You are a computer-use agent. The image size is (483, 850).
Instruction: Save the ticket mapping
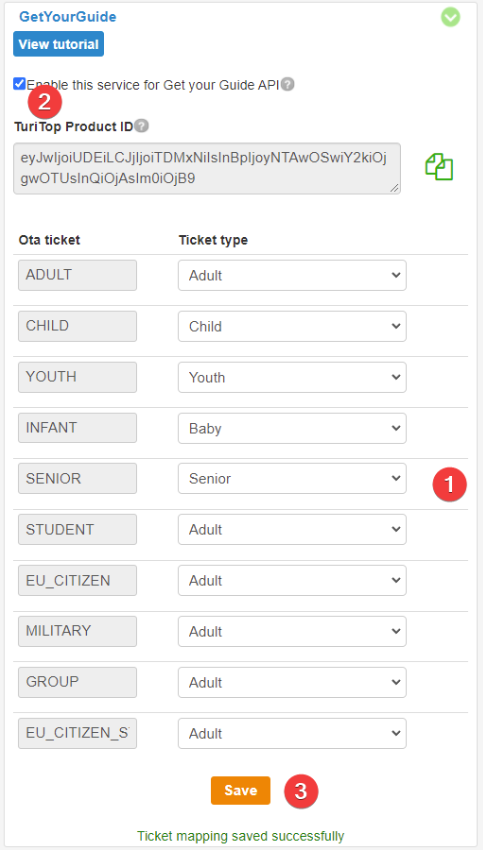pos(241,790)
